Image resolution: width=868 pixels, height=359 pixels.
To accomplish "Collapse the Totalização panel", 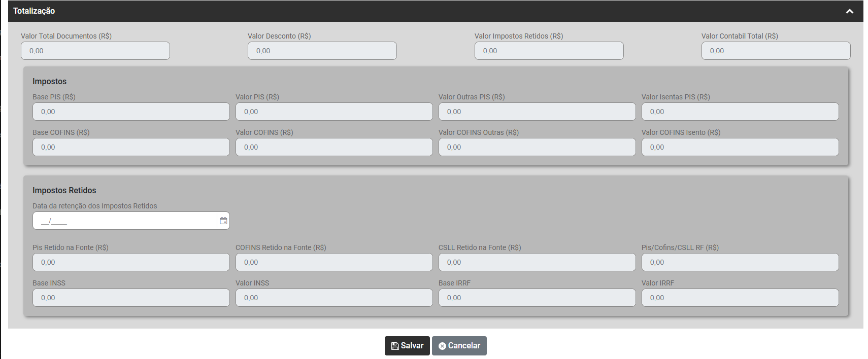I will 849,11.
